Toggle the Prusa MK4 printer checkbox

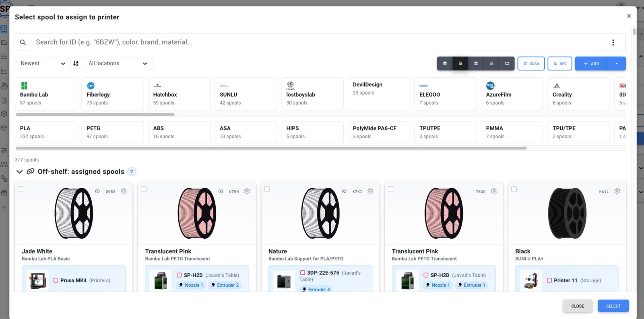click(56, 280)
